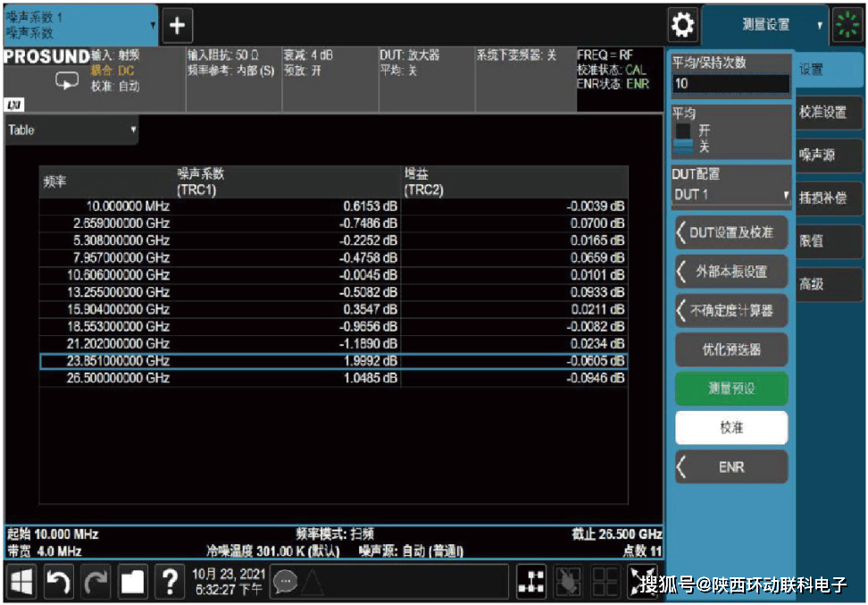Expand the DUT配置 DUT 1 dropdown
Image resolution: width=868 pixels, height=605 pixels.
[x=731, y=195]
